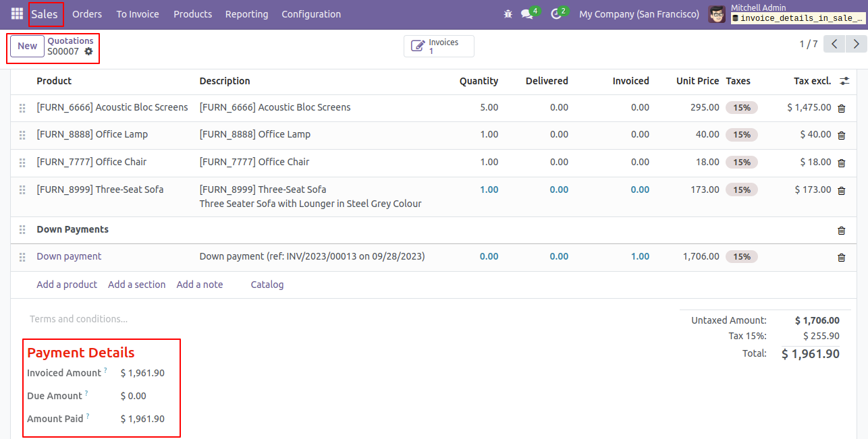Open the My Company (San Francisco) switcher
868x439 pixels.
coord(639,14)
